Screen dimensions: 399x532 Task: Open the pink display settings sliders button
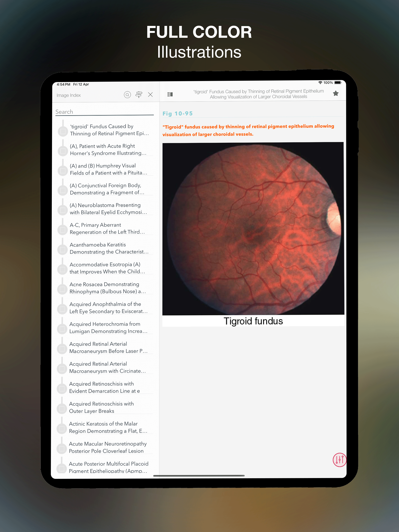340,460
